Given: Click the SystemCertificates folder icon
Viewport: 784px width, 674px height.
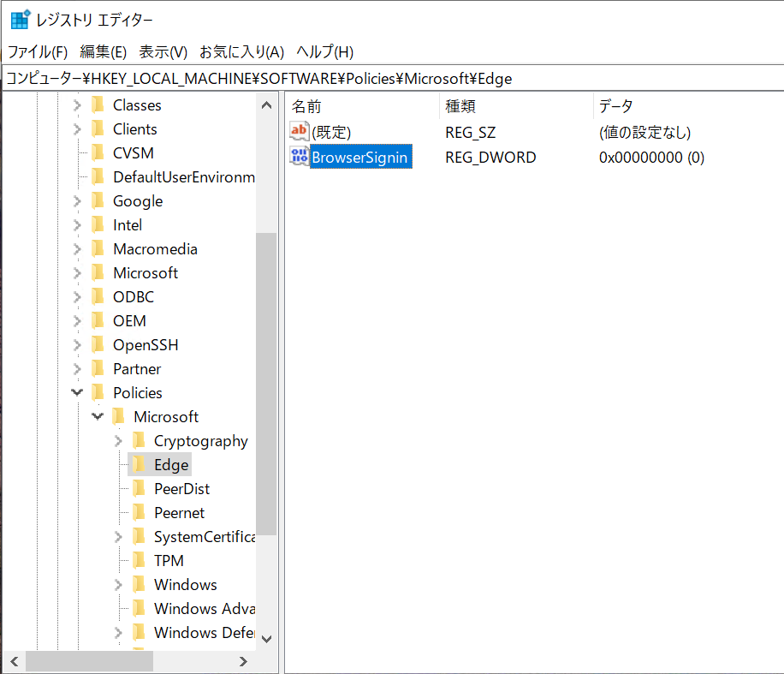Looking at the screenshot, I should pos(139,536).
